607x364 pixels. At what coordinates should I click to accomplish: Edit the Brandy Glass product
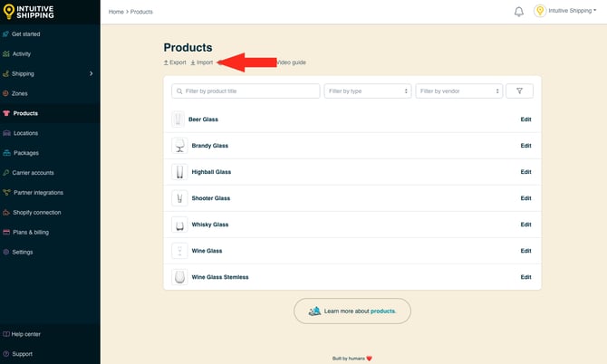click(525, 146)
